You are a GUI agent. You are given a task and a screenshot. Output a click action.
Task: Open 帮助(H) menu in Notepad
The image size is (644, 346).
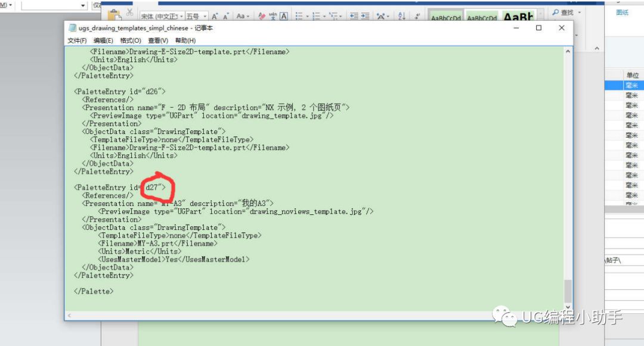coord(185,40)
